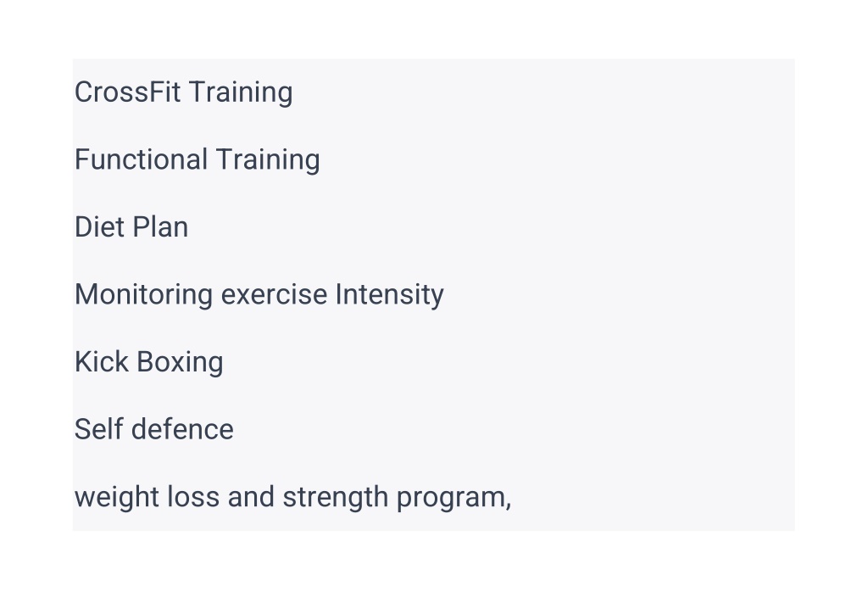Click the word Monitoring
Image resolution: width=868 pixels, height=614 pixels.
pyautogui.click(x=143, y=294)
